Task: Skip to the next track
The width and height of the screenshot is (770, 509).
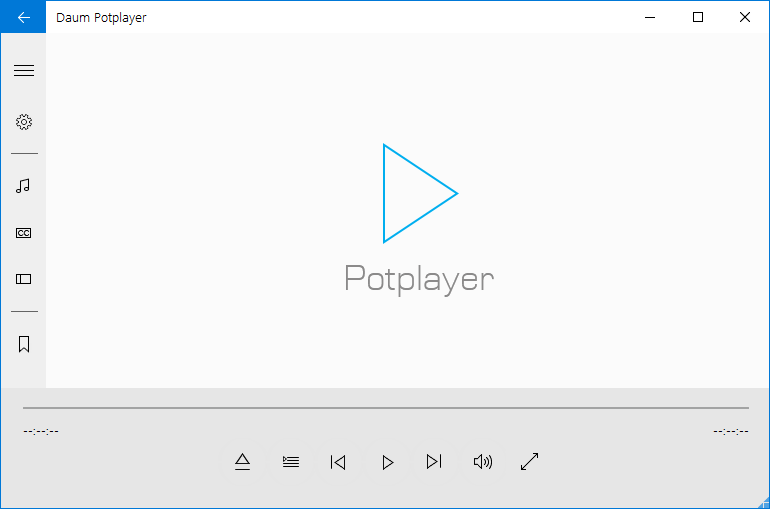Action: (434, 462)
